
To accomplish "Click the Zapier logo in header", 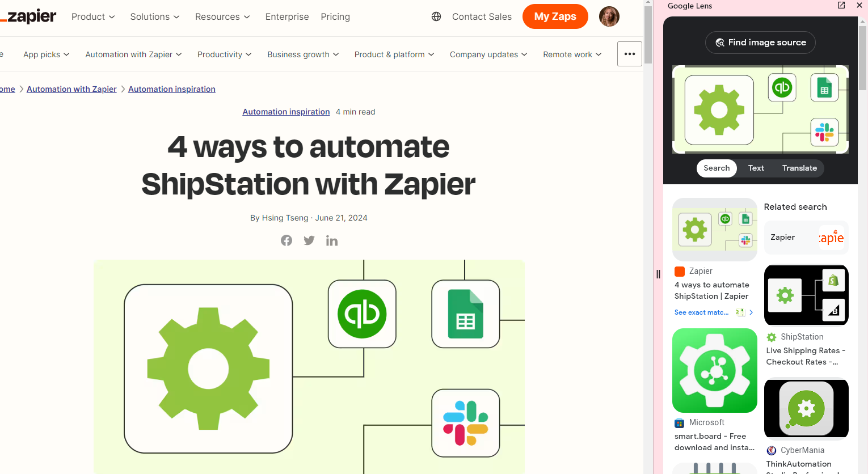I will pos(28,16).
